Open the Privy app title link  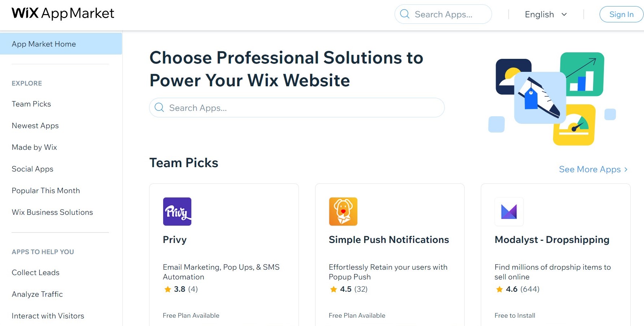[175, 240]
